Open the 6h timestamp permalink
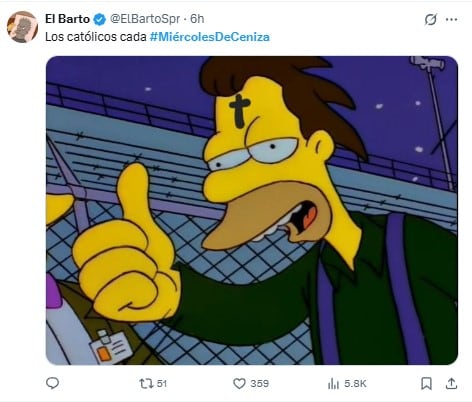 [197, 19]
